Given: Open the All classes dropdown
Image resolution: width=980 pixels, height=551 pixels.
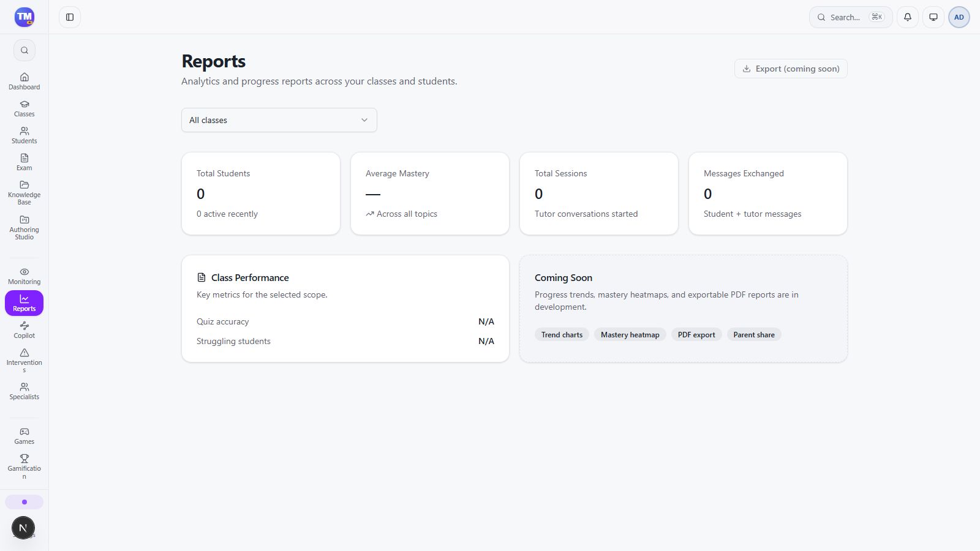Looking at the screenshot, I should (279, 120).
